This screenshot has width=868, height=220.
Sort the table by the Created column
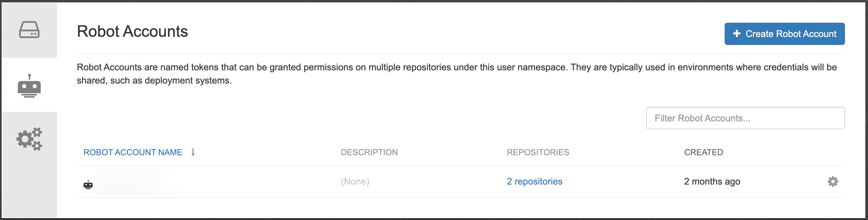pos(703,152)
